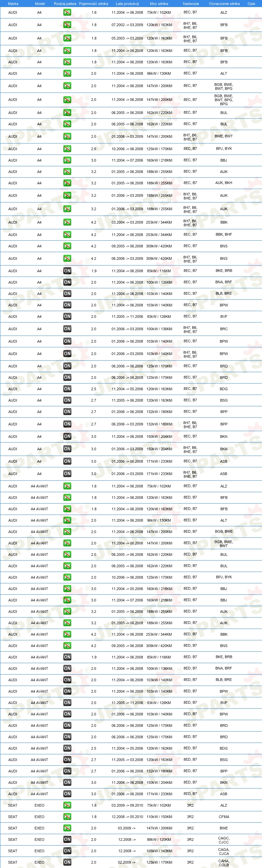Screen dimensions: 262x868
Task: Click the PB icon in the A4 8EC BPJ, BYK row
Action: [x=67, y=149]
